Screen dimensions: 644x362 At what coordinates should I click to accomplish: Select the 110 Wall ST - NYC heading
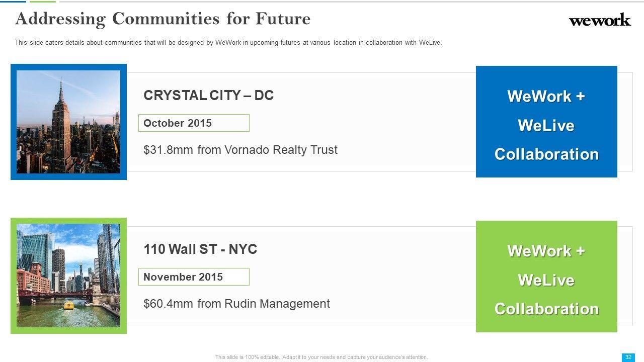pos(200,249)
